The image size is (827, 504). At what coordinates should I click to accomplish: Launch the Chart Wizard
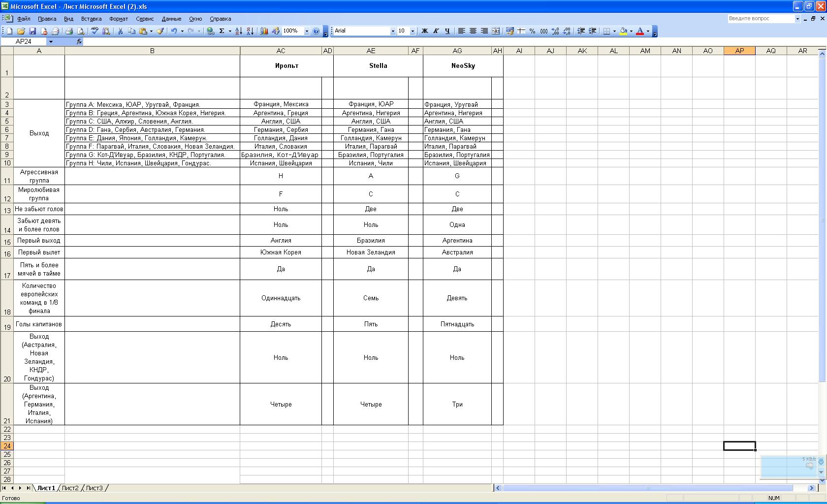(x=264, y=31)
